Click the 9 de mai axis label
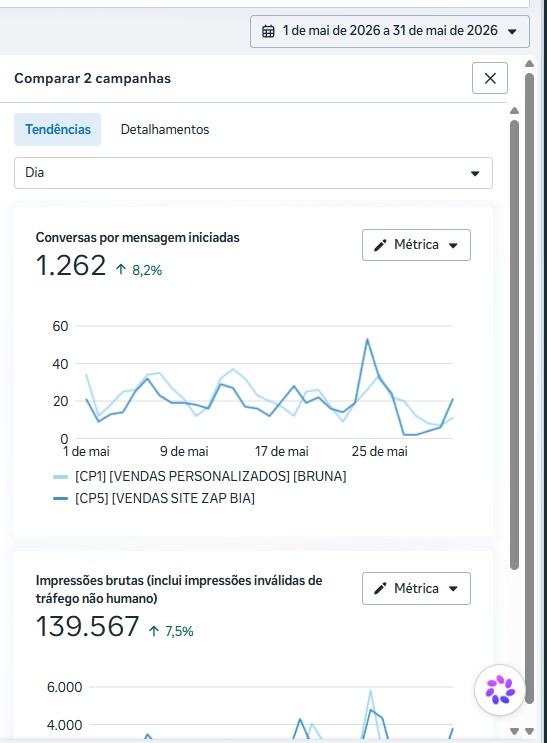Viewport: 547px width, 743px height. pos(184,452)
